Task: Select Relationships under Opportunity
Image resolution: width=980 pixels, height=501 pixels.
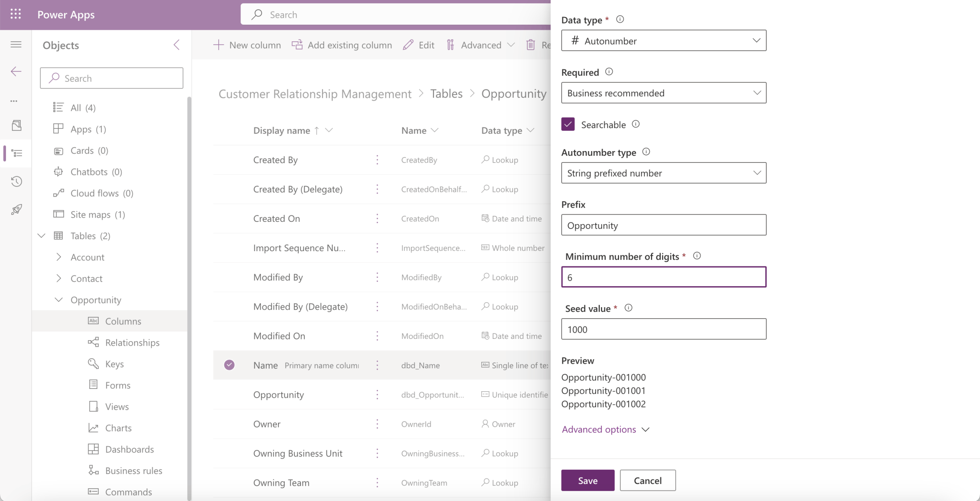Action: pos(132,343)
